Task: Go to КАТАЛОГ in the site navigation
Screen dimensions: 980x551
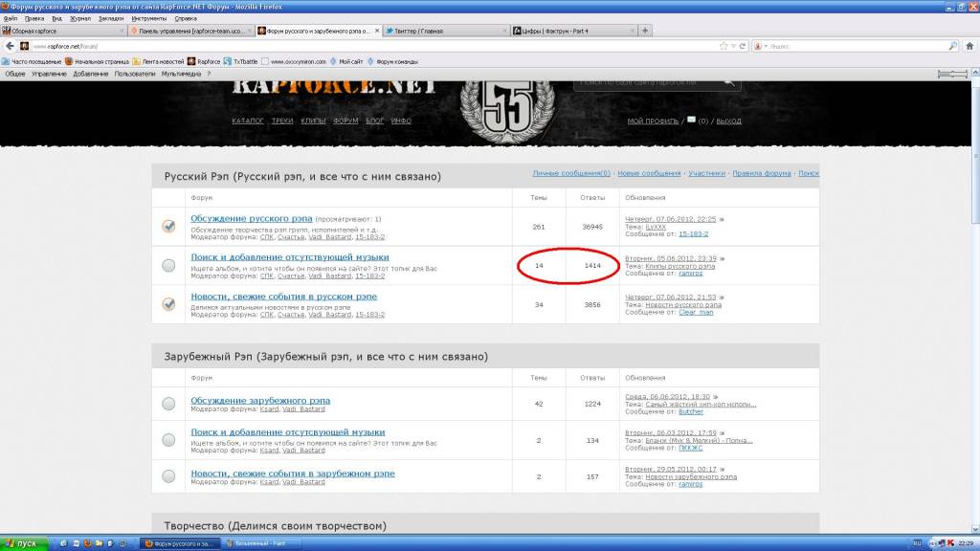Action: 248,121
